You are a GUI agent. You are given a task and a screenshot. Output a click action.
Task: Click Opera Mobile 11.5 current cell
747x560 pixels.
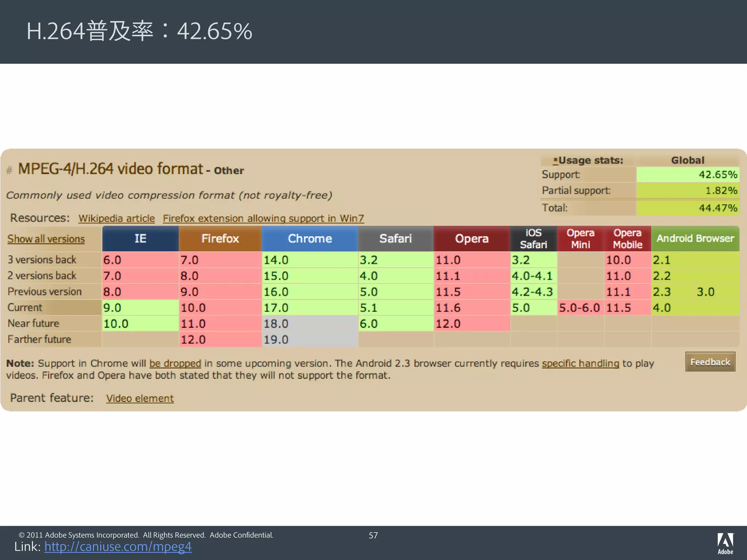[x=628, y=308]
